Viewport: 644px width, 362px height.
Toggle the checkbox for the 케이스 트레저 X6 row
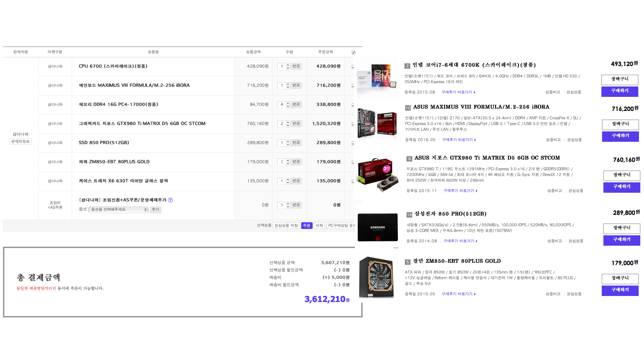(x=353, y=181)
